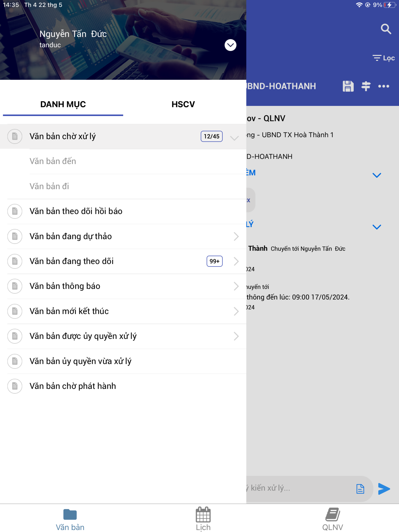This screenshot has width=399, height=532.
Task: Click document icon of Văn bản chờ phát hành
Action: [x=15, y=386]
